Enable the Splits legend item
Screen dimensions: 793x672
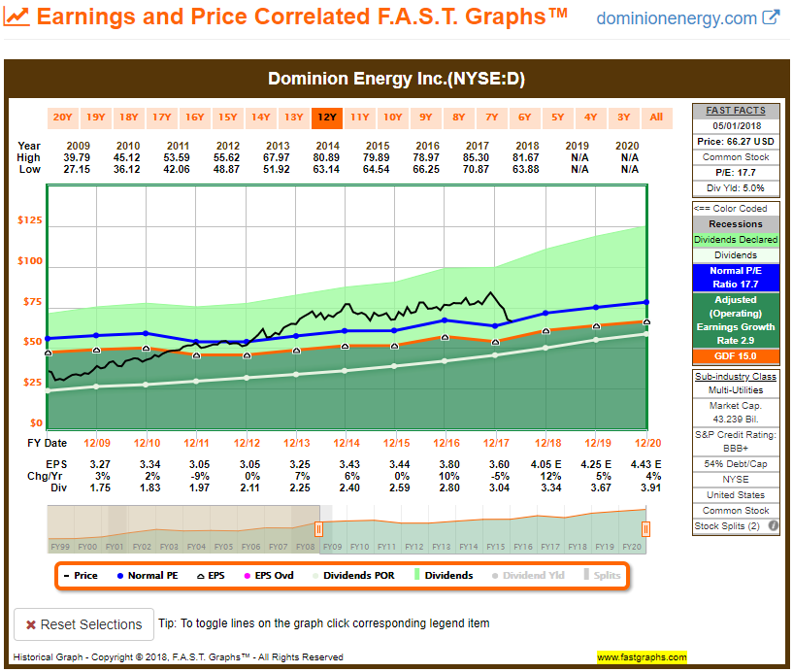pyautogui.click(x=602, y=575)
